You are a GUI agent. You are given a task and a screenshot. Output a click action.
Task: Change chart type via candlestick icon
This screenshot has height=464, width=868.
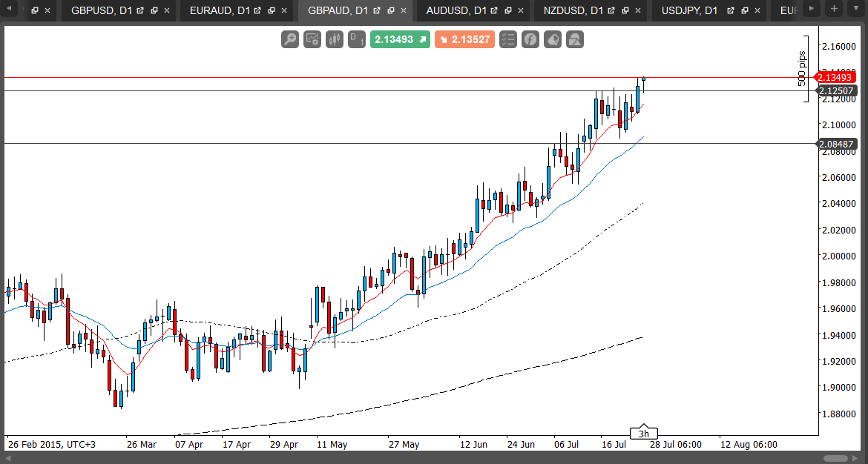pyautogui.click(x=335, y=39)
